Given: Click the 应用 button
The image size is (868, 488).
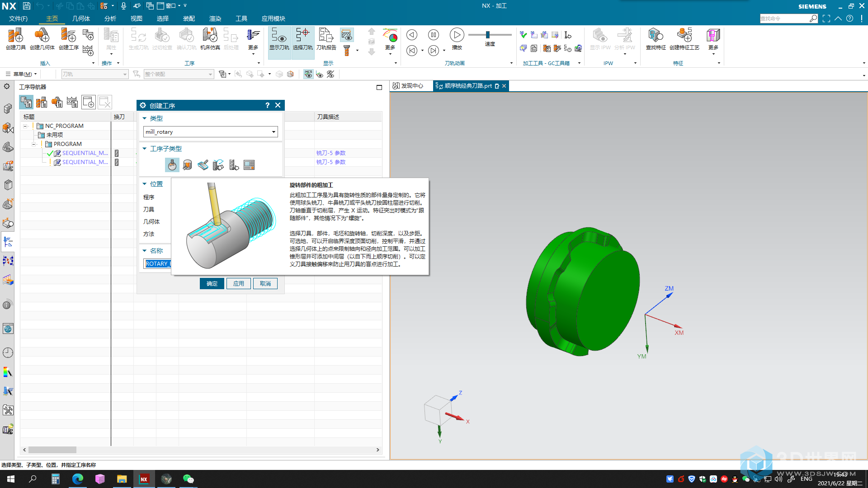Looking at the screenshot, I should coord(239,284).
